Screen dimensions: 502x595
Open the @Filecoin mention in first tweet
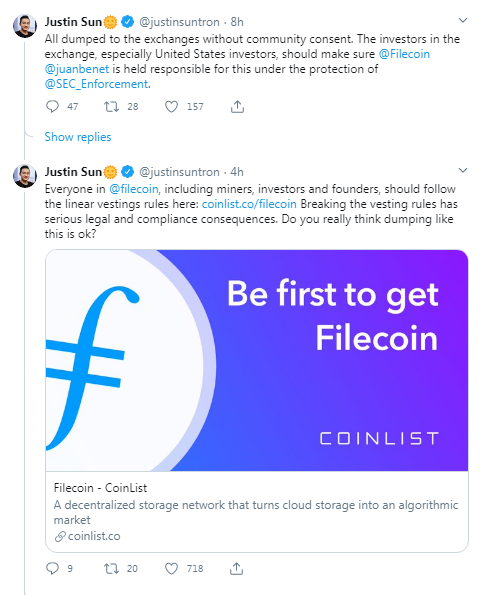404,54
